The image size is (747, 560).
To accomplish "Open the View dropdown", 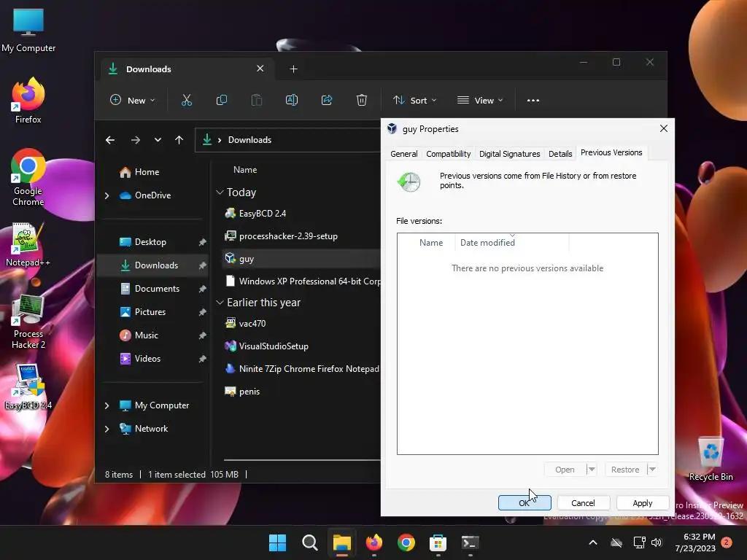I will pyautogui.click(x=480, y=100).
